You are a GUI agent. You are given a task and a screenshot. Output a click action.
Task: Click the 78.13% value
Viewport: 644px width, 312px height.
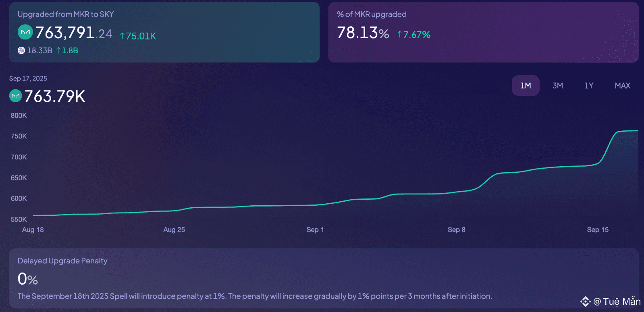pyautogui.click(x=363, y=33)
